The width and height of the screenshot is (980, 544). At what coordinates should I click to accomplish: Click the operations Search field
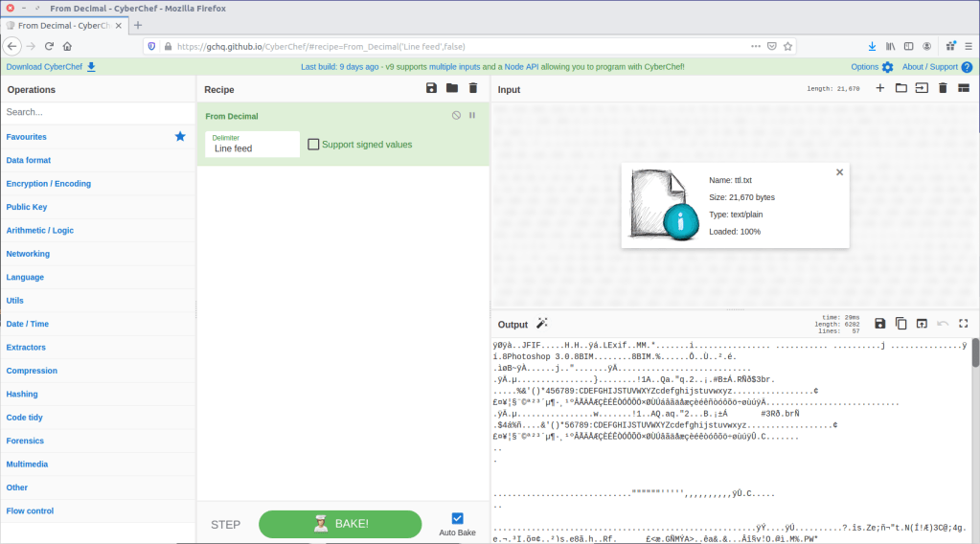96,112
